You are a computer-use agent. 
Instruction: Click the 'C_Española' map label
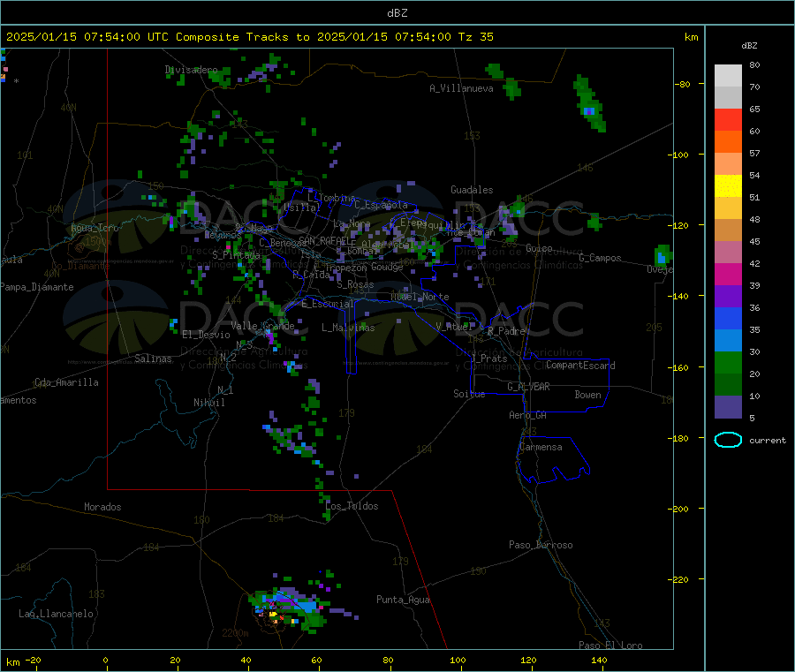[381, 205]
